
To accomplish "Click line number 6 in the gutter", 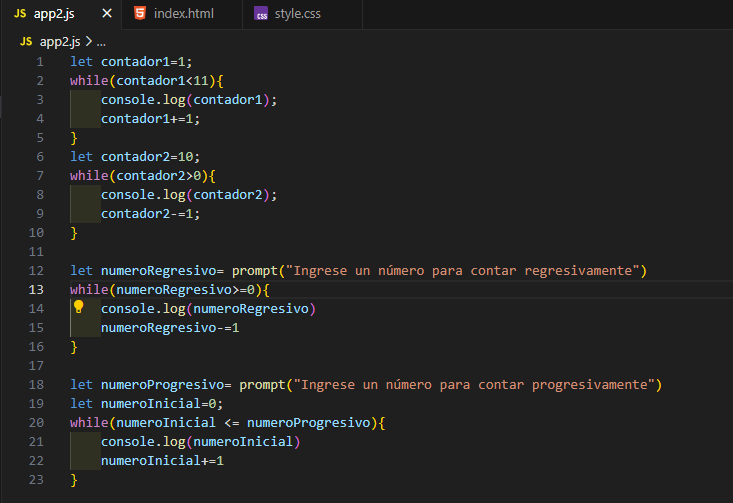I will pos(40,157).
